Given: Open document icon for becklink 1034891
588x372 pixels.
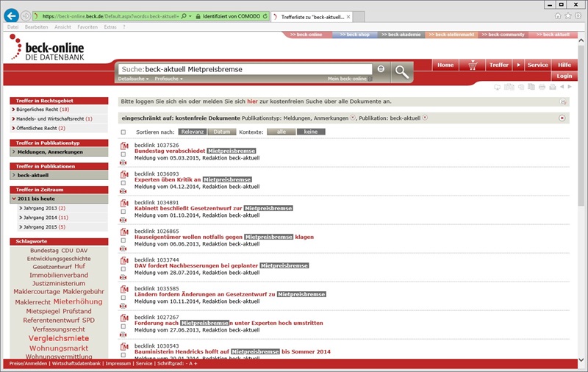Looking at the screenshot, I should [124, 203].
